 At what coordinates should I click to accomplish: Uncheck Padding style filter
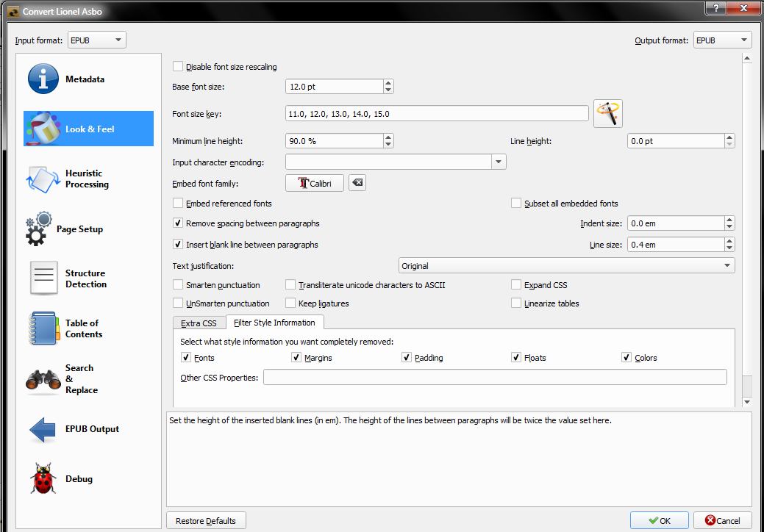407,357
